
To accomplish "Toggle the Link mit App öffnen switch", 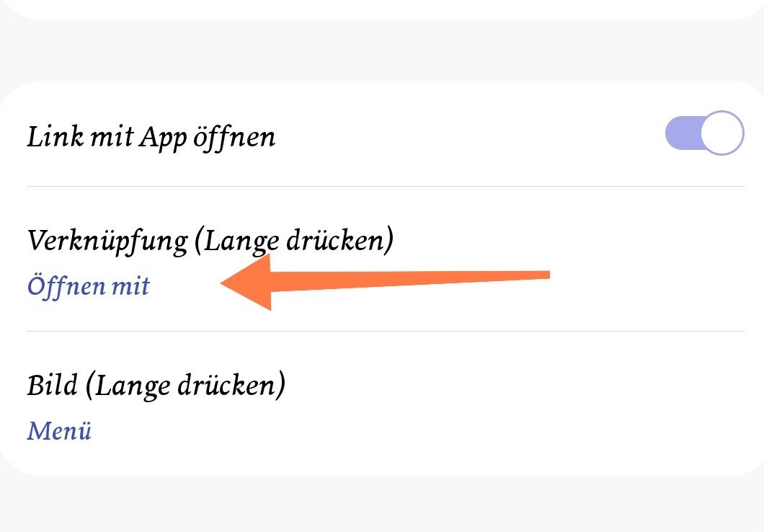I will [x=705, y=133].
